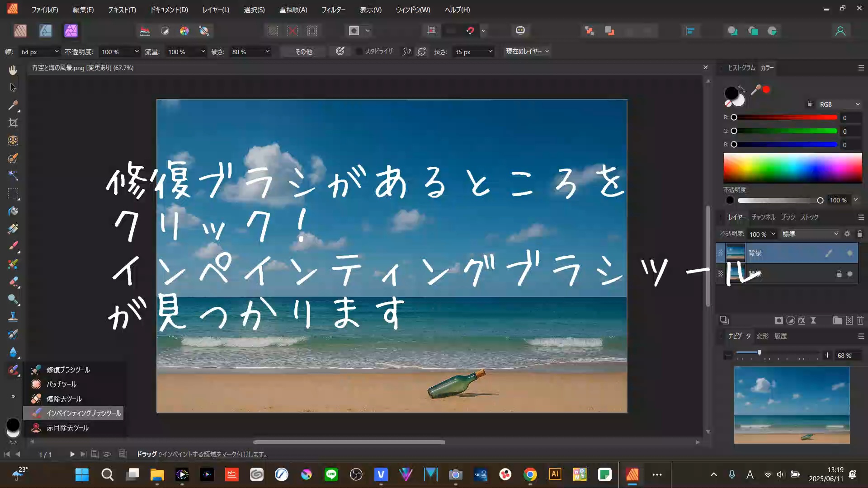
Task: Open the RGB color model dropdown
Action: pyautogui.click(x=839, y=104)
